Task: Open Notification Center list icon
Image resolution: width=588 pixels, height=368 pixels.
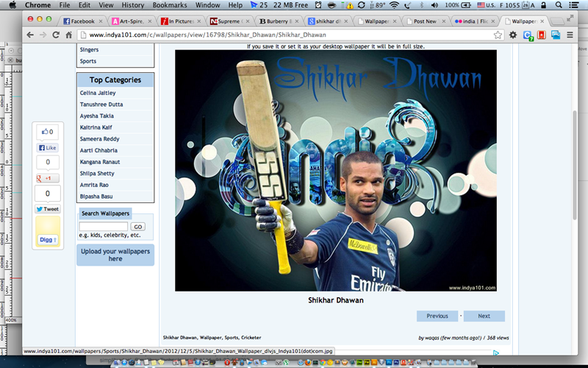Action: coord(573,5)
